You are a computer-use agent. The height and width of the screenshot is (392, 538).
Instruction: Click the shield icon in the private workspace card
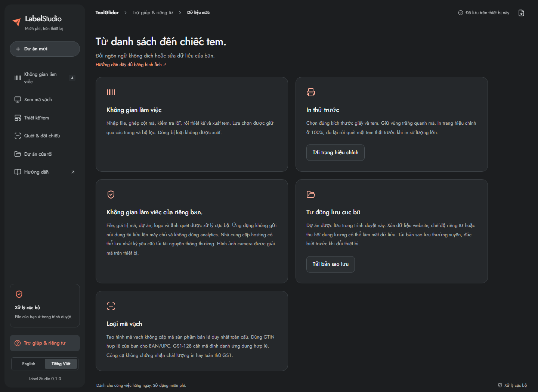[111, 195]
